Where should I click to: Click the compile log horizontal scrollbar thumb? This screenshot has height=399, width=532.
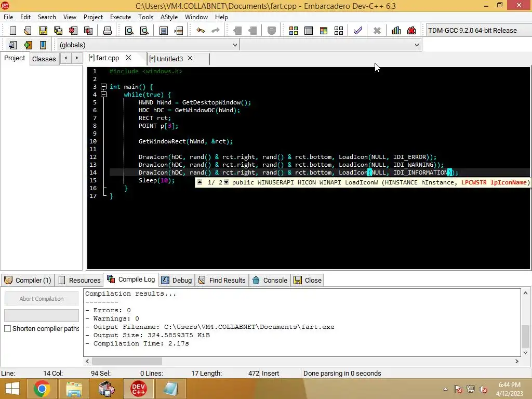[127, 362]
